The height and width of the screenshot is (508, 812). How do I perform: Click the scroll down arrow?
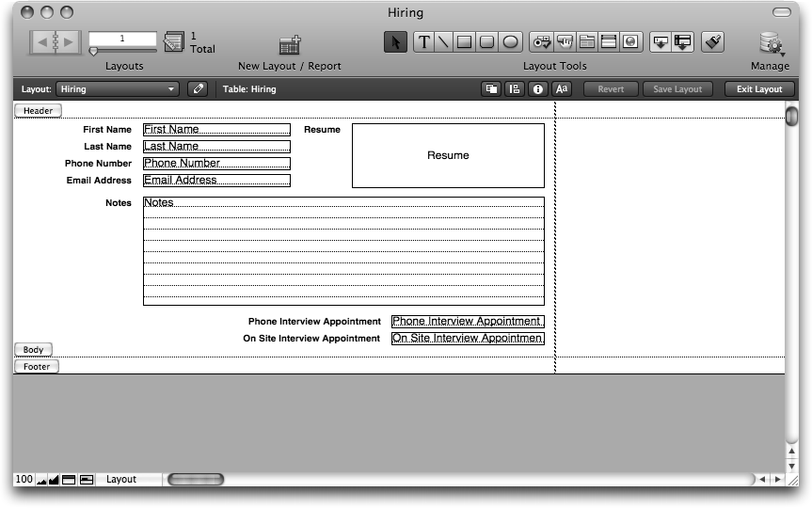point(792,466)
